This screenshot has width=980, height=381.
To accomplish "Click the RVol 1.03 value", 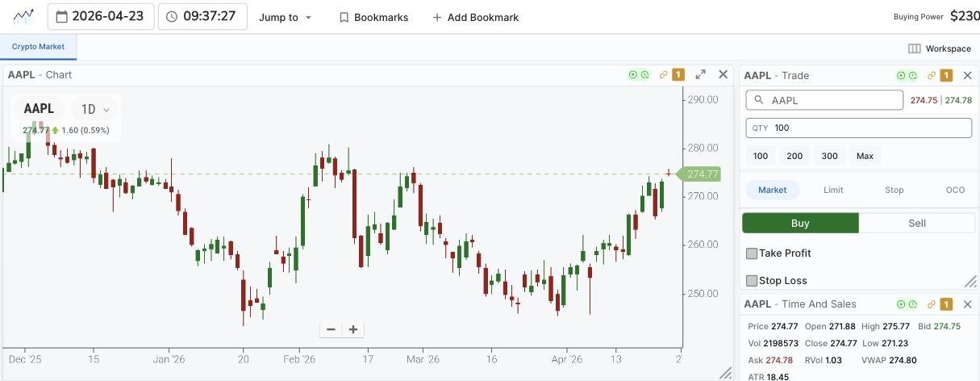I will coord(835,360).
